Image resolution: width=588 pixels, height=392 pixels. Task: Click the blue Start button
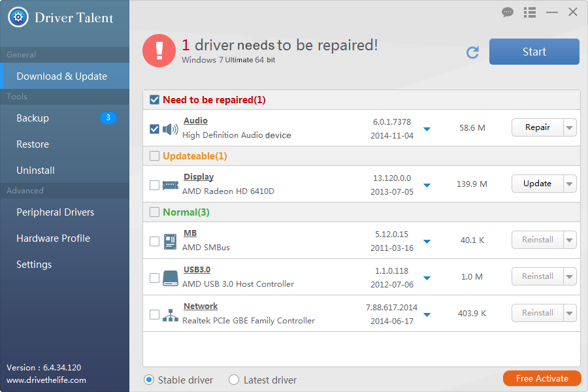534,52
